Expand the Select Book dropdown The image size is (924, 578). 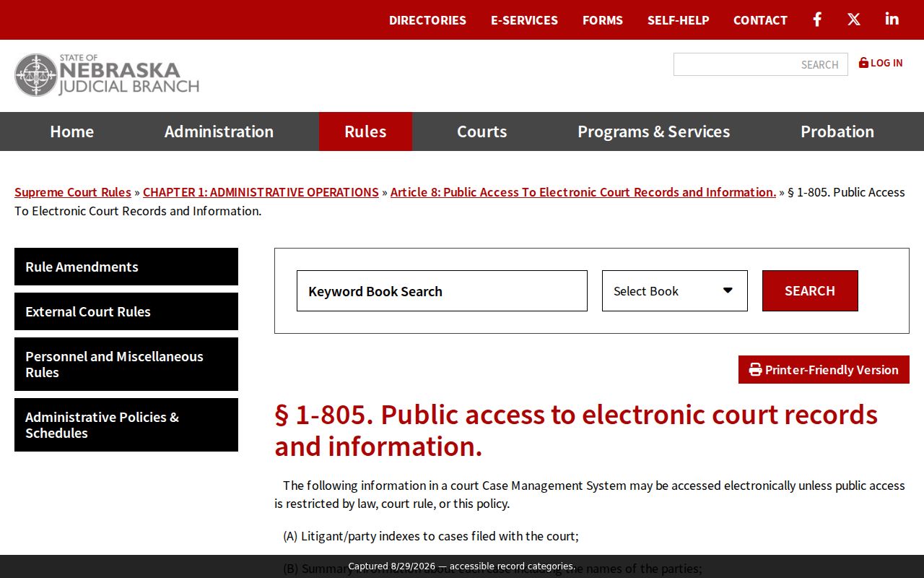point(675,291)
